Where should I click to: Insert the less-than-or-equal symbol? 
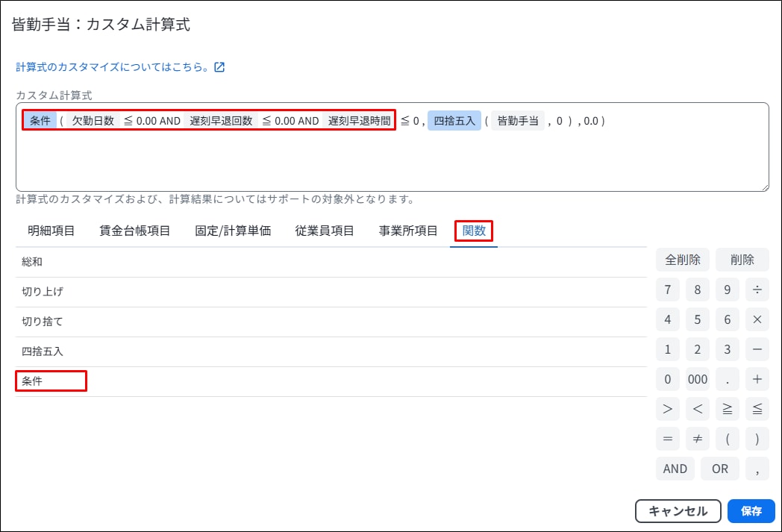tap(757, 409)
